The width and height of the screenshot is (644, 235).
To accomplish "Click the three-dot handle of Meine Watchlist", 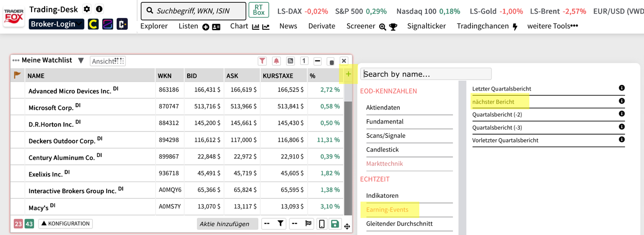I will [x=16, y=60].
